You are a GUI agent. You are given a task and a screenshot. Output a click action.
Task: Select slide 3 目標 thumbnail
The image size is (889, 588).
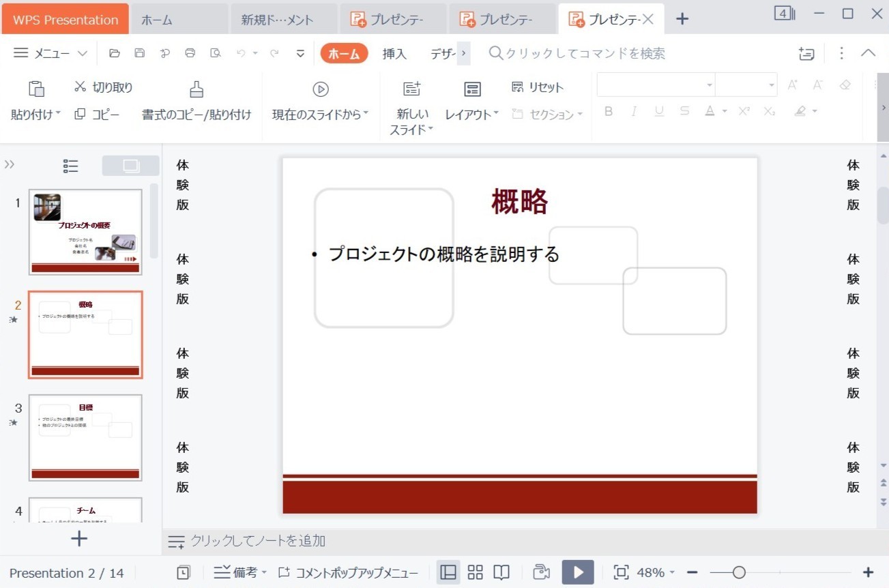pyautogui.click(x=85, y=437)
